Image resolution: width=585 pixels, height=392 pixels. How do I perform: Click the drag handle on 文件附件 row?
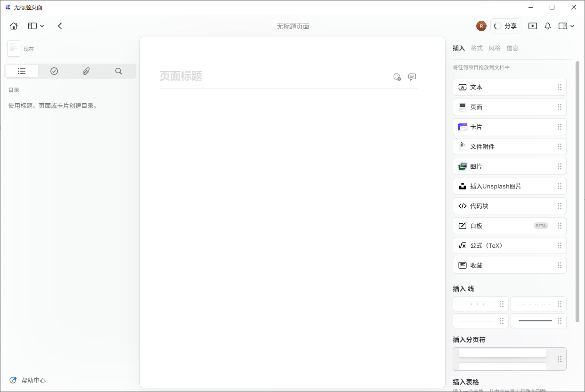pos(560,147)
